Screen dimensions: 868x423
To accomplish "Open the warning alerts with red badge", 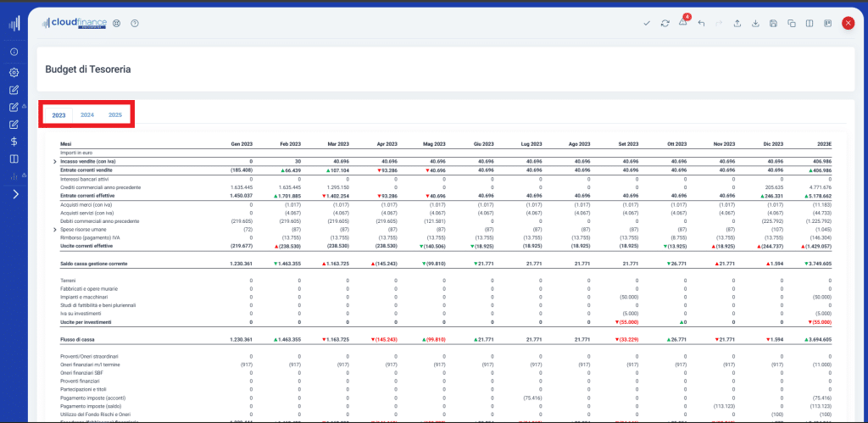I will (x=683, y=23).
